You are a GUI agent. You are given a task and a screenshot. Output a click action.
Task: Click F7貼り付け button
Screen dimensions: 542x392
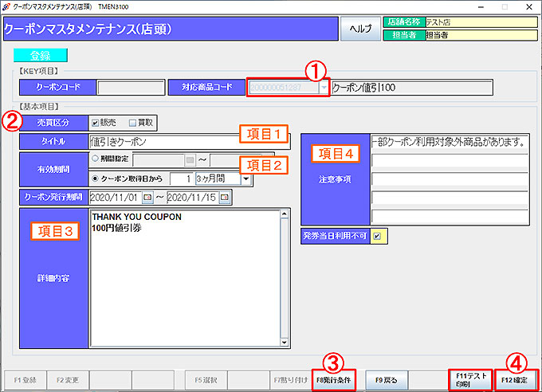(x=291, y=380)
